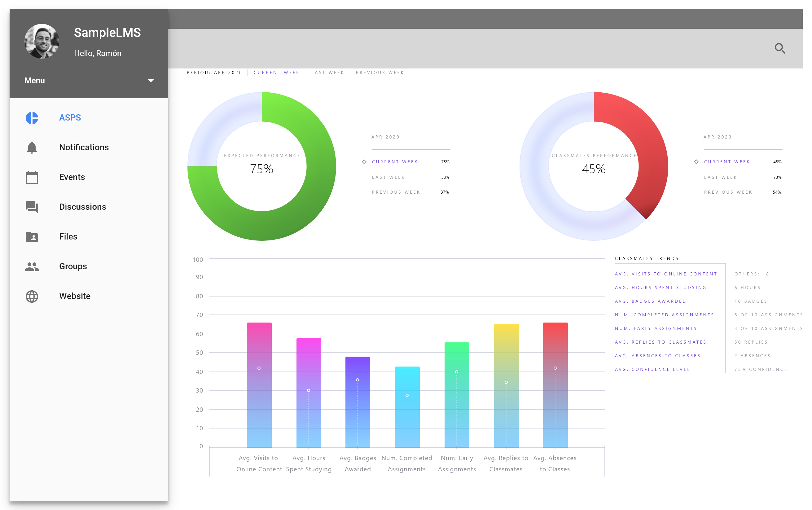Image resolution: width=812 pixels, height=510 pixels.
Task: Select Previous Week in Classmates Performance legend
Action: point(728,192)
